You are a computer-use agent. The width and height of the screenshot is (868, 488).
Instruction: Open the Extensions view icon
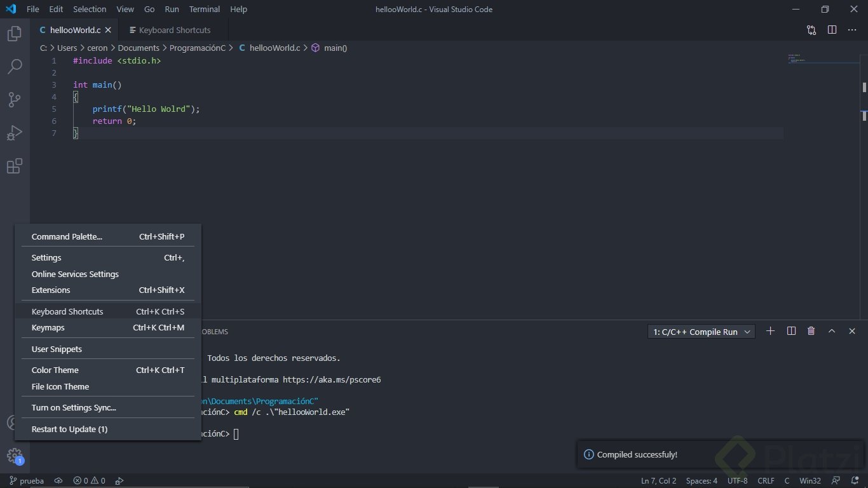tap(14, 166)
